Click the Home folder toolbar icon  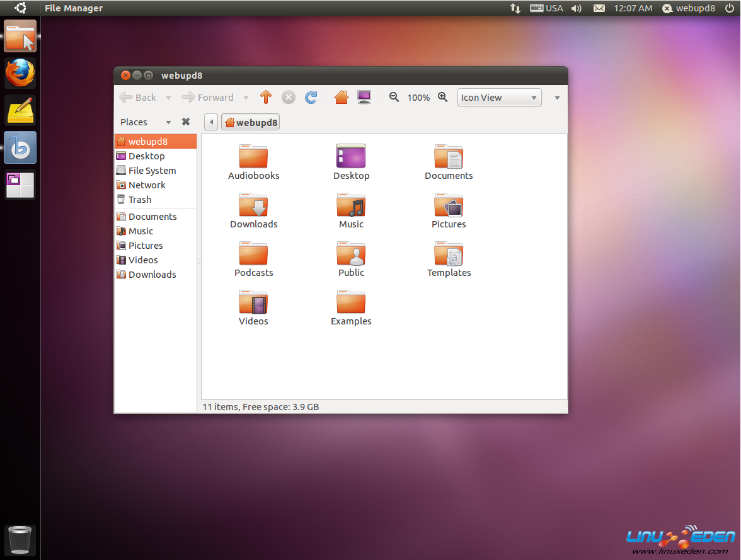(341, 97)
